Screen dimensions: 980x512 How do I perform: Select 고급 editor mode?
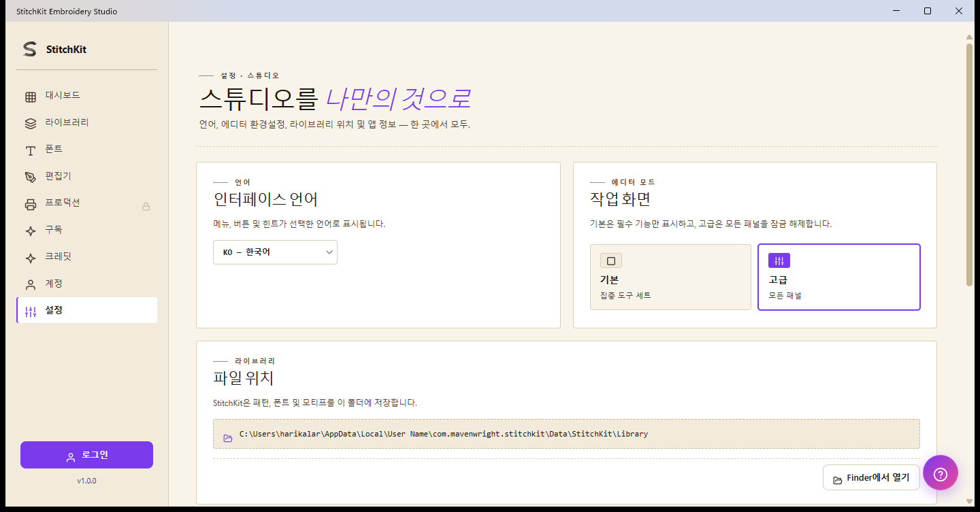pos(839,277)
